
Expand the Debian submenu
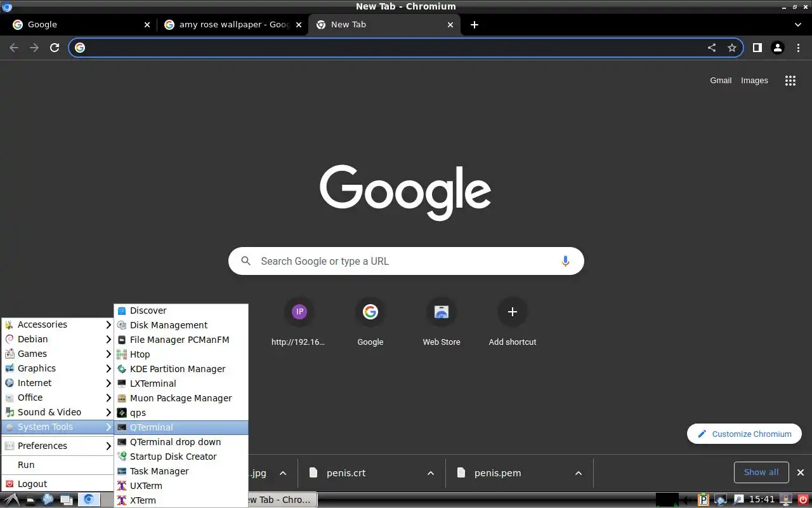(58, 339)
